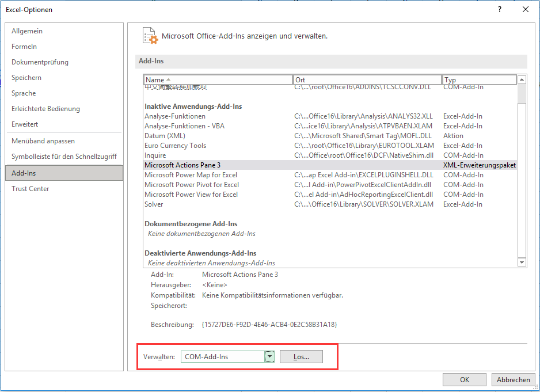
Task: Close the Excel-Optionen dialog
Action: [525, 9]
